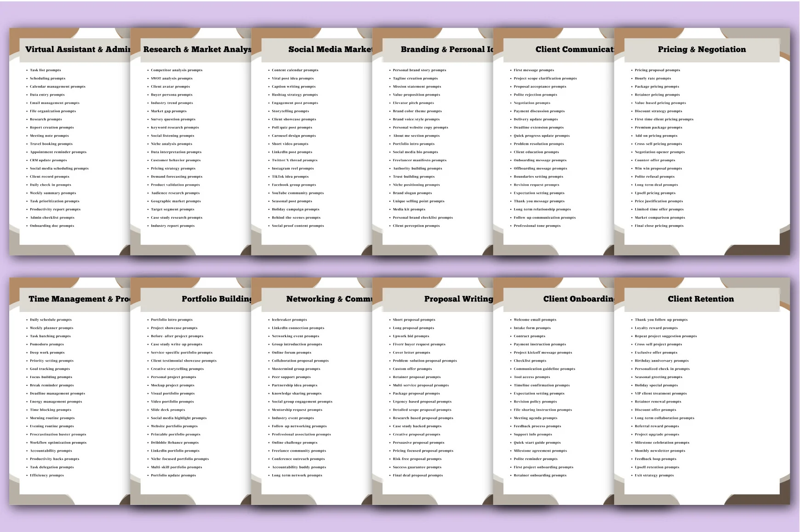The width and height of the screenshot is (800, 532).
Task: Click "Custom offer prompts" entry
Action: point(412,369)
